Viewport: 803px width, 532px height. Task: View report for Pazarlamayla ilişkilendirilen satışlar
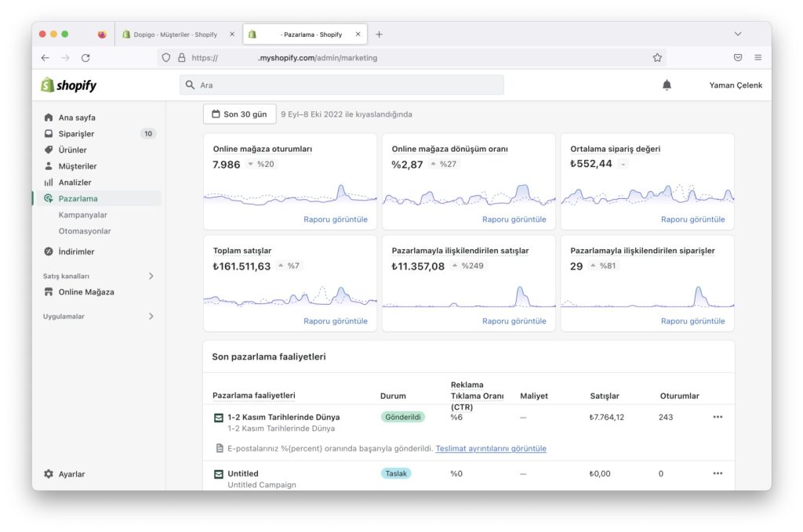[x=514, y=320]
